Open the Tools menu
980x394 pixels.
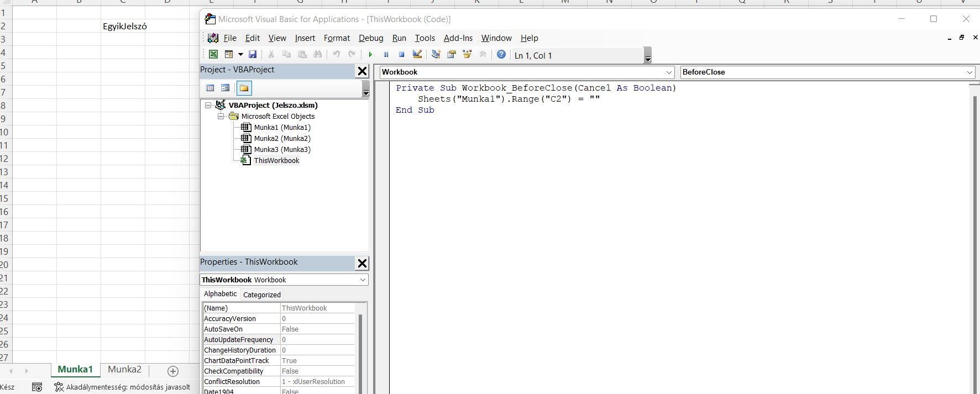[425, 38]
